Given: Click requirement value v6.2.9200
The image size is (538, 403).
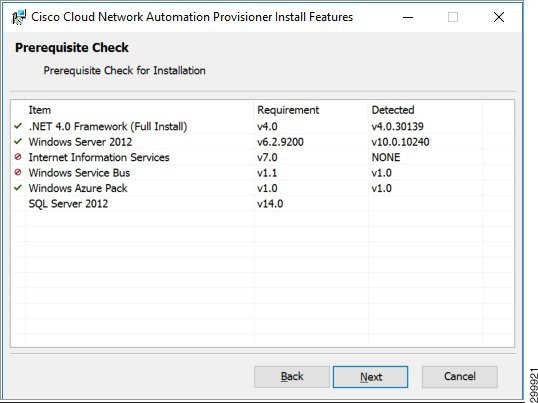Looking at the screenshot, I should [280, 142].
